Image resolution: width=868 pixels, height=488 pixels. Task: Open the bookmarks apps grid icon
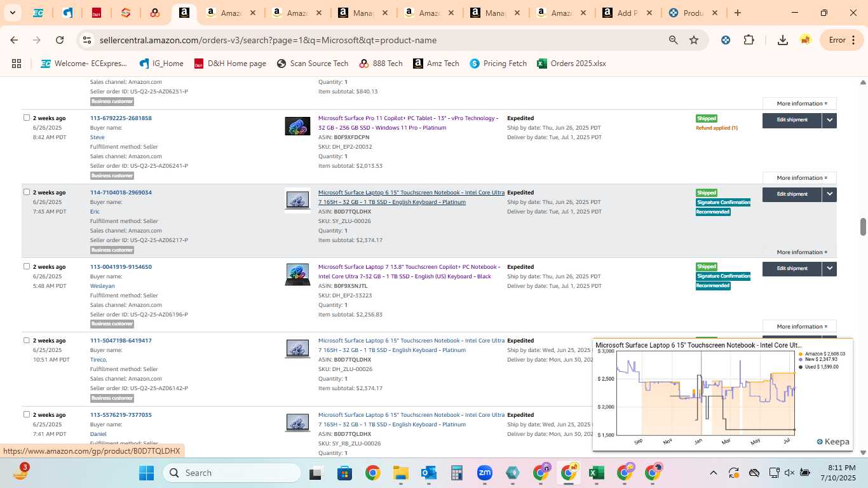[17, 64]
